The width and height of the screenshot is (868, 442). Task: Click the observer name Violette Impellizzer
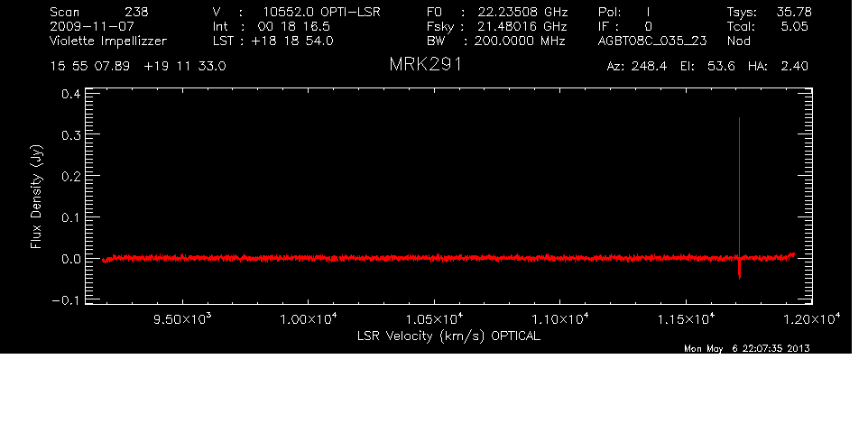tap(108, 41)
